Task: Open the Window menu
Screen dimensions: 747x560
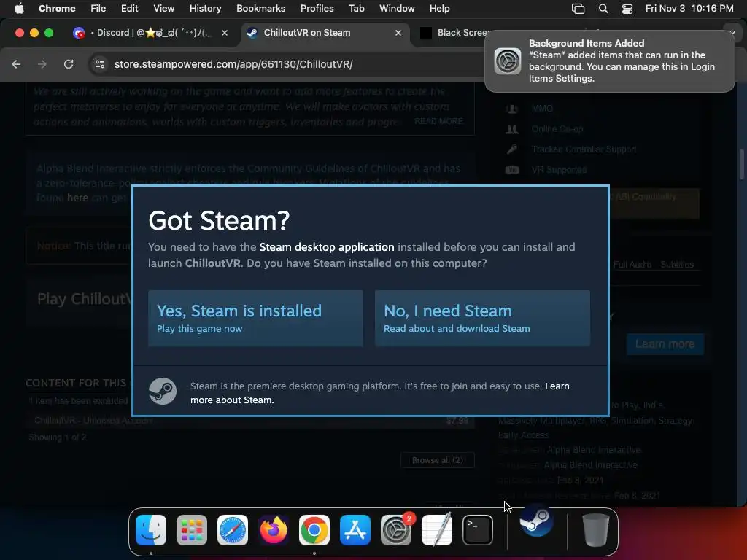Action: (x=397, y=8)
